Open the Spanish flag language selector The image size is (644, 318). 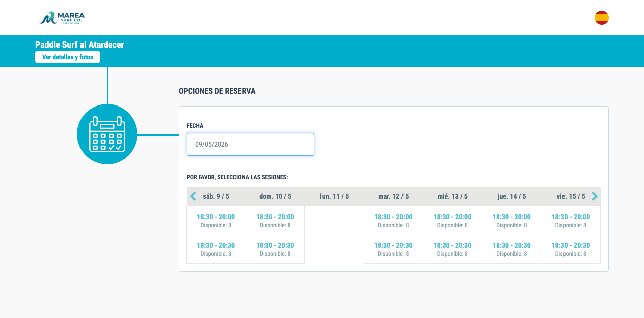[x=602, y=18]
